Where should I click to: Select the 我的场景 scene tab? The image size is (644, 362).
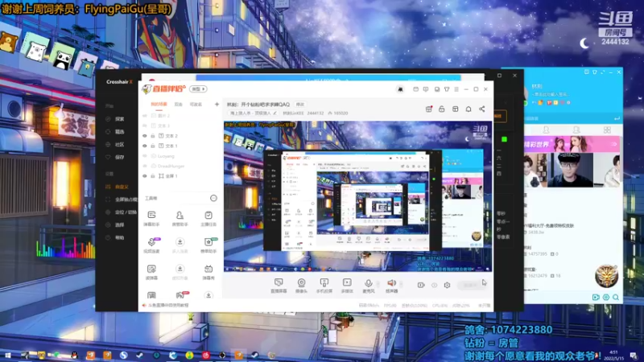click(159, 105)
